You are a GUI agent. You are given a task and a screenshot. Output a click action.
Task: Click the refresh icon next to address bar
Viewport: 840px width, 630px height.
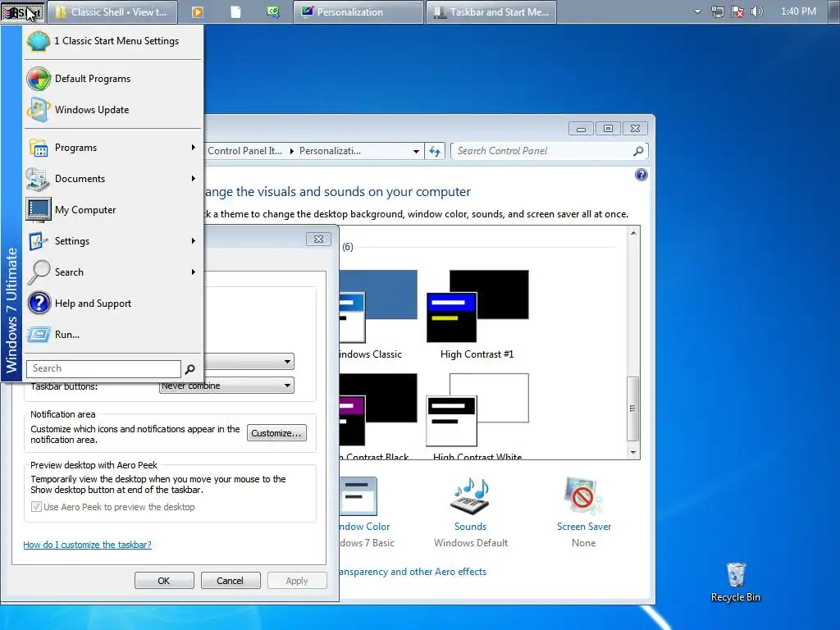pos(435,151)
